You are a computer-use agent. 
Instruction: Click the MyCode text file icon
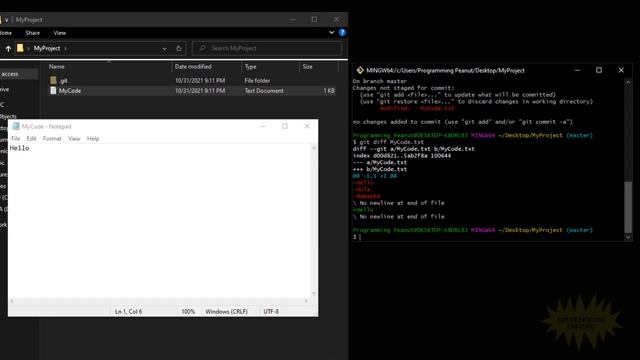(x=53, y=91)
